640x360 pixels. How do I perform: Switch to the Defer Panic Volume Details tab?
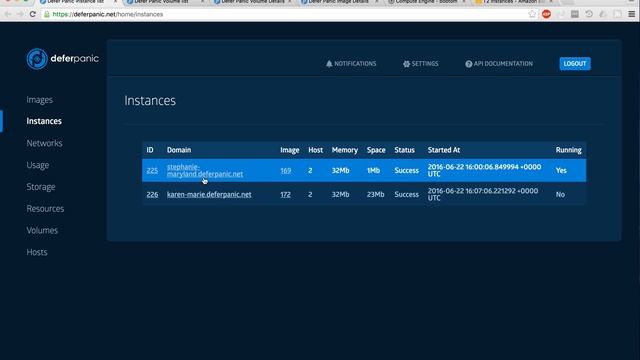click(253, 2)
